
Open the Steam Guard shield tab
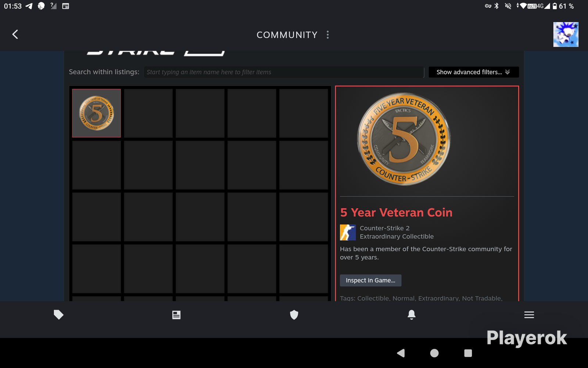294,315
